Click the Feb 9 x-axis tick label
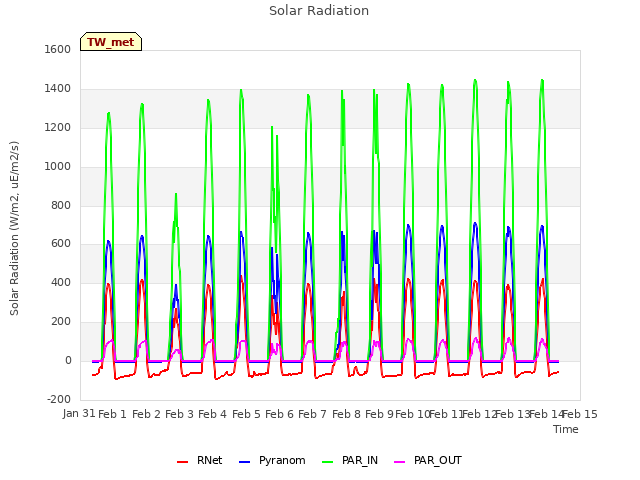This screenshot has height=480, width=640. click(379, 414)
